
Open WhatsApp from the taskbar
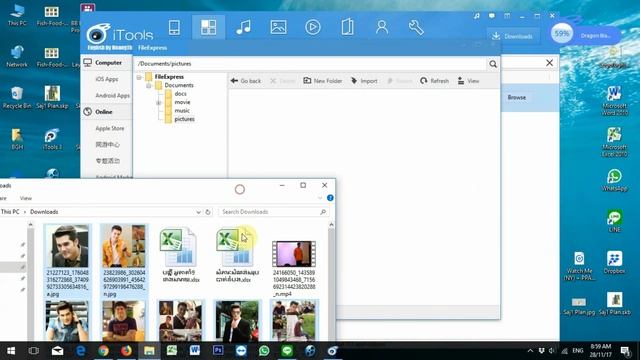point(264,351)
